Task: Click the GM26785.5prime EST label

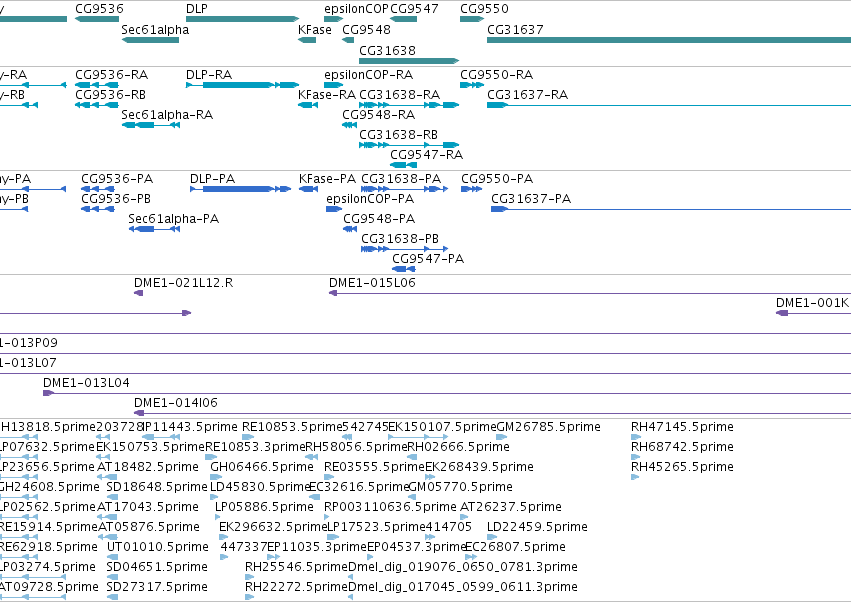Action: click(x=549, y=427)
